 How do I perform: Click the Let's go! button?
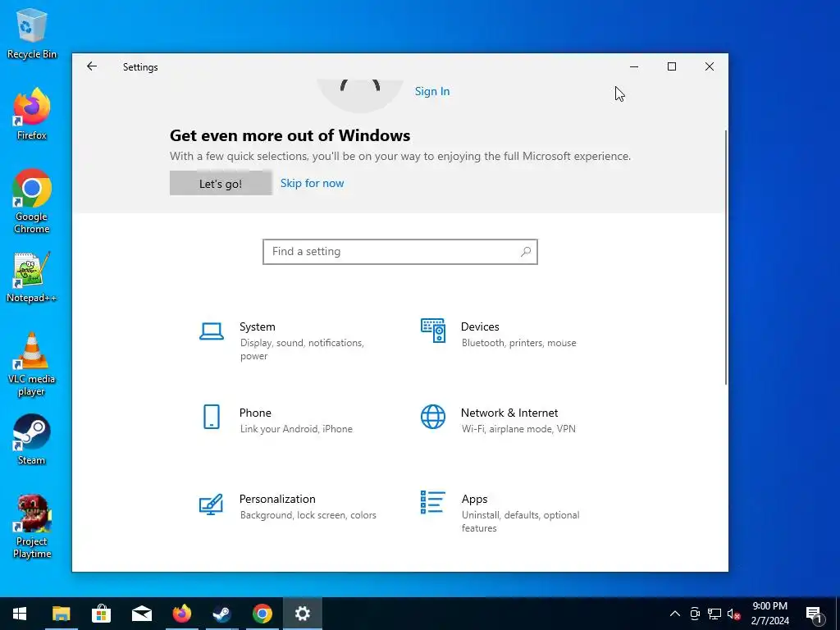pos(221,183)
